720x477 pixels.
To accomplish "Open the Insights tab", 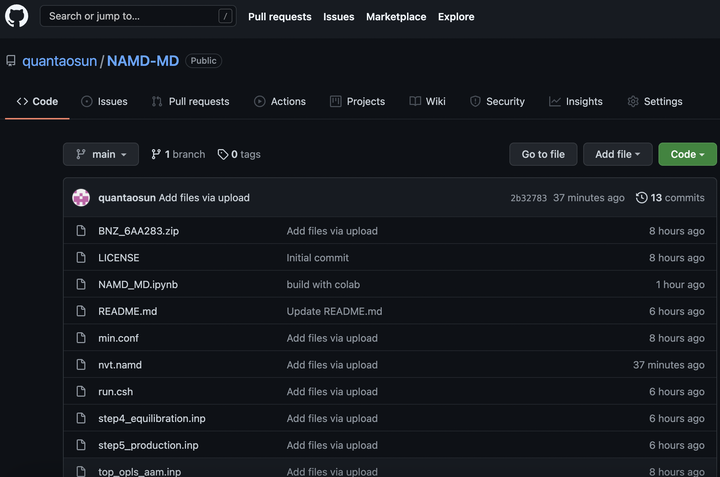I will [x=576, y=102].
